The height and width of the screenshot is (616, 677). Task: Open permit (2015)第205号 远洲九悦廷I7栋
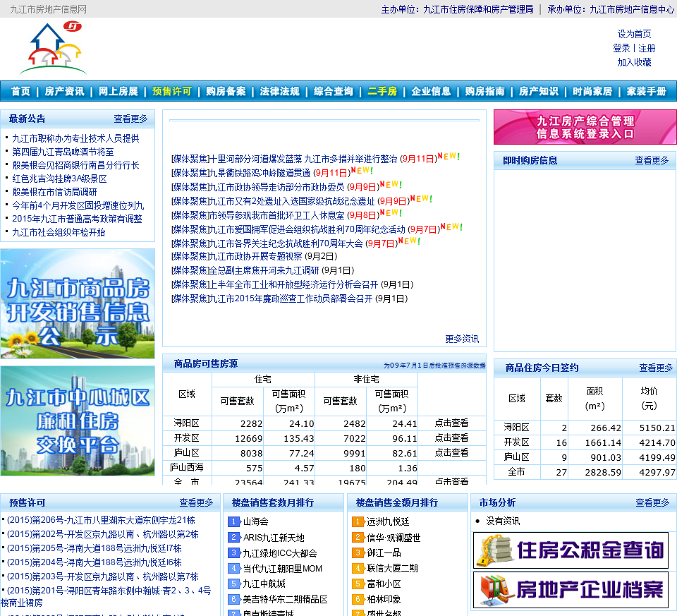pos(94,548)
